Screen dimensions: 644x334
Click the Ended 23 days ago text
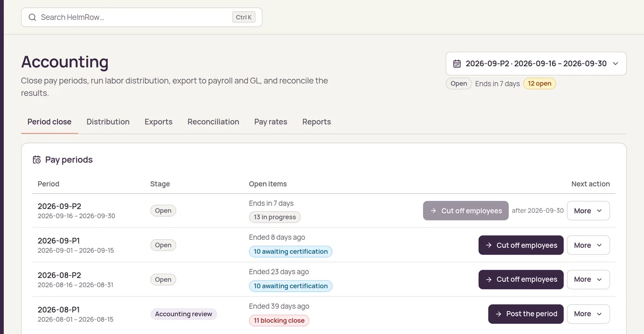click(279, 272)
